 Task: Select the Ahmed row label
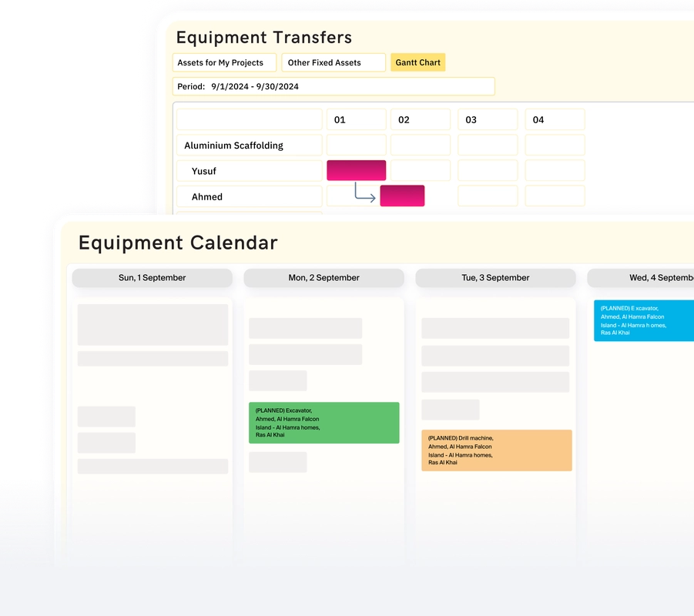pos(249,196)
